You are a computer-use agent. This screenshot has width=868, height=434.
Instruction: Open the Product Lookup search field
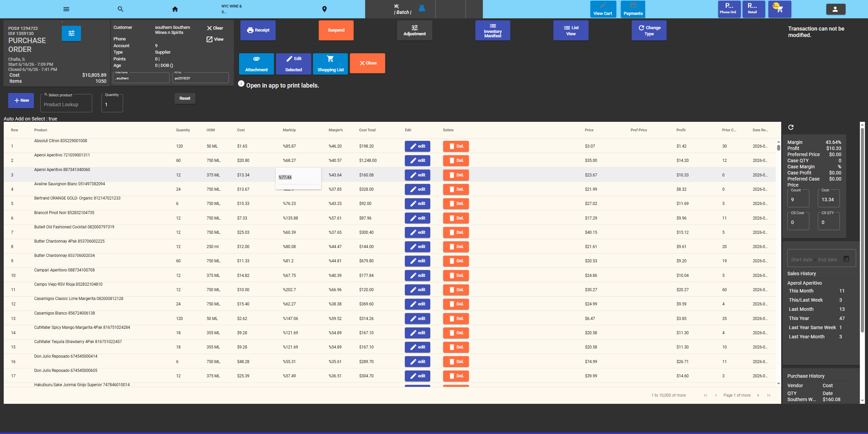(x=66, y=103)
